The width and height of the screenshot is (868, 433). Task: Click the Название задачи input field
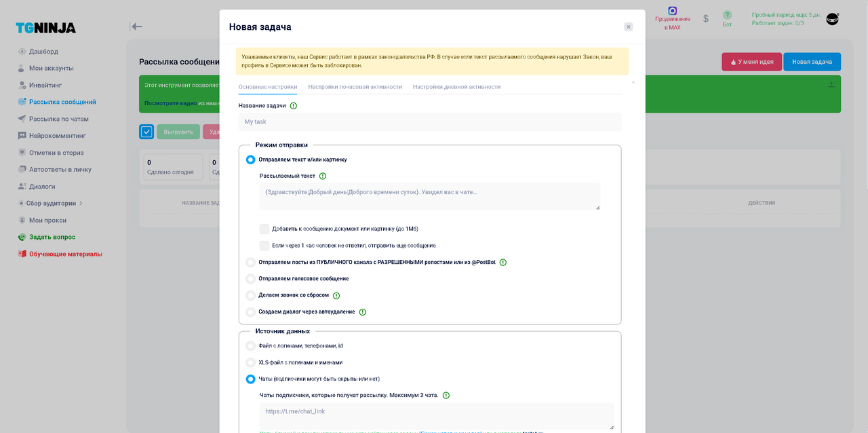(430, 122)
